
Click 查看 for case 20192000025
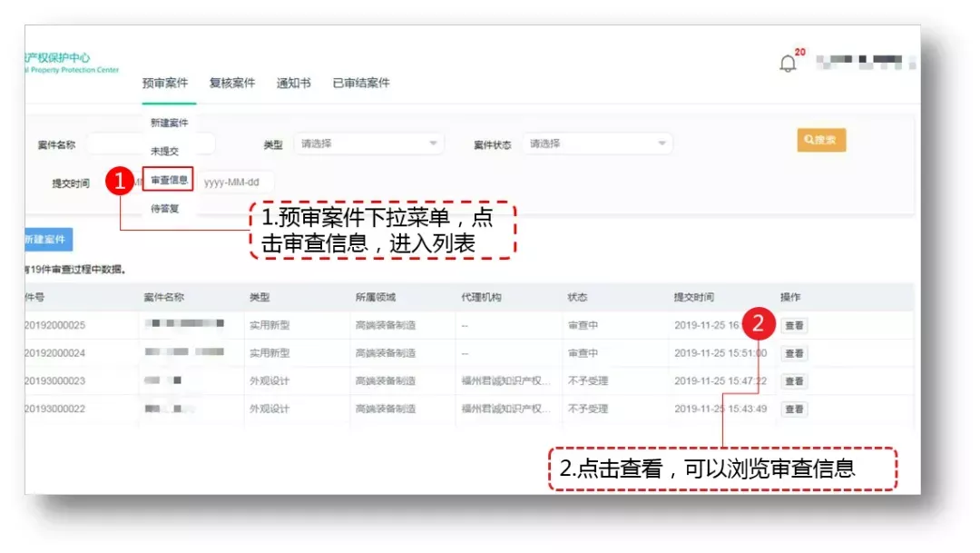click(793, 324)
